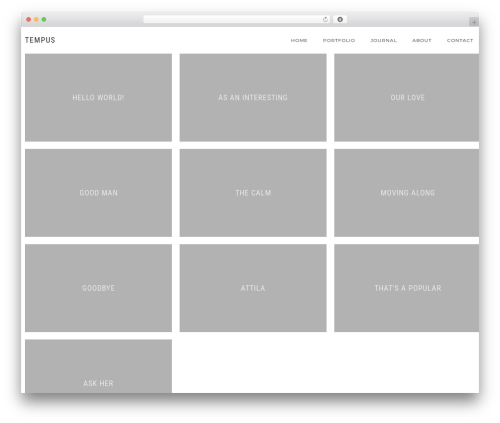Viewport: 500px width, 423px height.
Task: Click the browser address bar field
Action: [x=237, y=20]
